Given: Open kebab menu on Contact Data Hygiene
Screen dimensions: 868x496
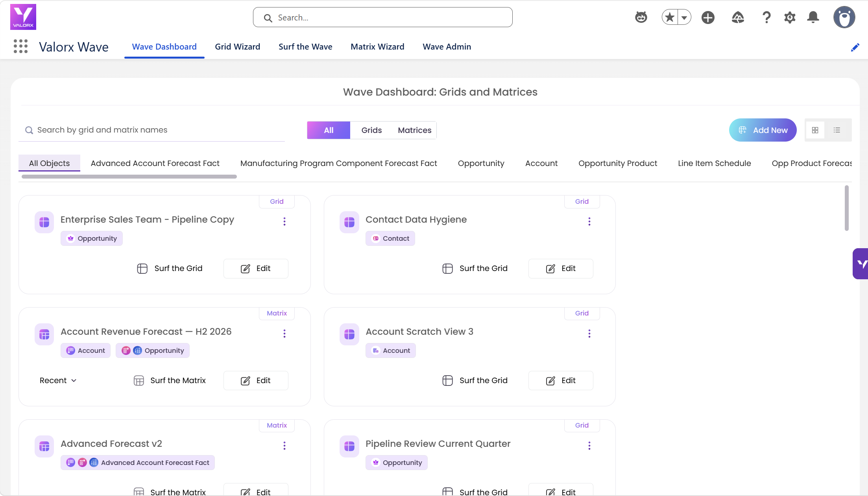Looking at the screenshot, I should [589, 221].
